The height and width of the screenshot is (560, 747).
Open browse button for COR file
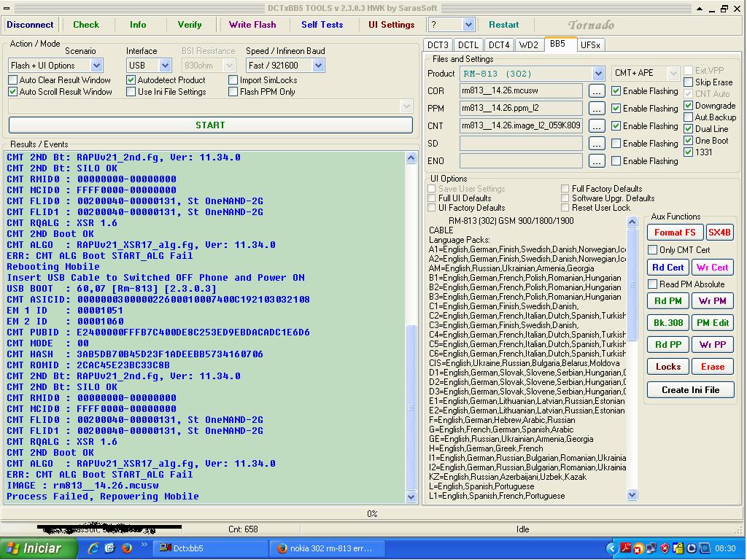point(597,91)
